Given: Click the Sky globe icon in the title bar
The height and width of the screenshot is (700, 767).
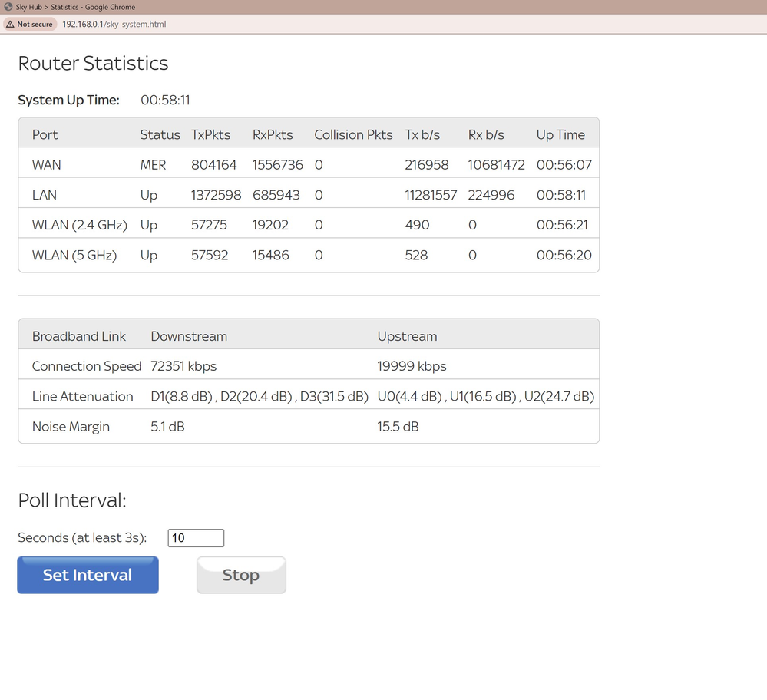Looking at the screenshot, I should pos(8,7).
